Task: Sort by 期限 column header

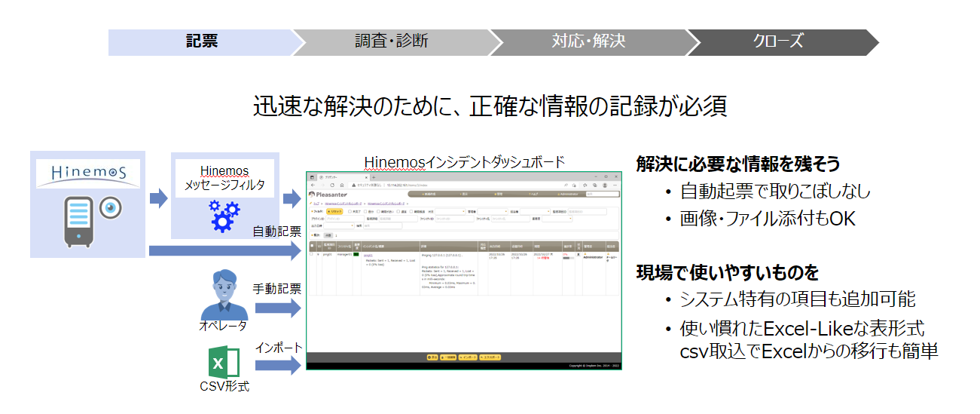Action: pyautogui.click(x=548, y=246)
